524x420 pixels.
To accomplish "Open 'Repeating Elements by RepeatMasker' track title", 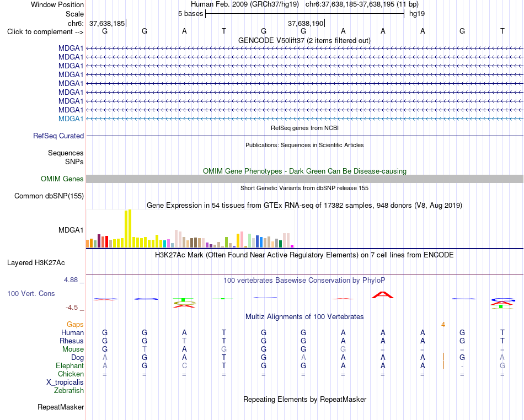I will [304, 399].
